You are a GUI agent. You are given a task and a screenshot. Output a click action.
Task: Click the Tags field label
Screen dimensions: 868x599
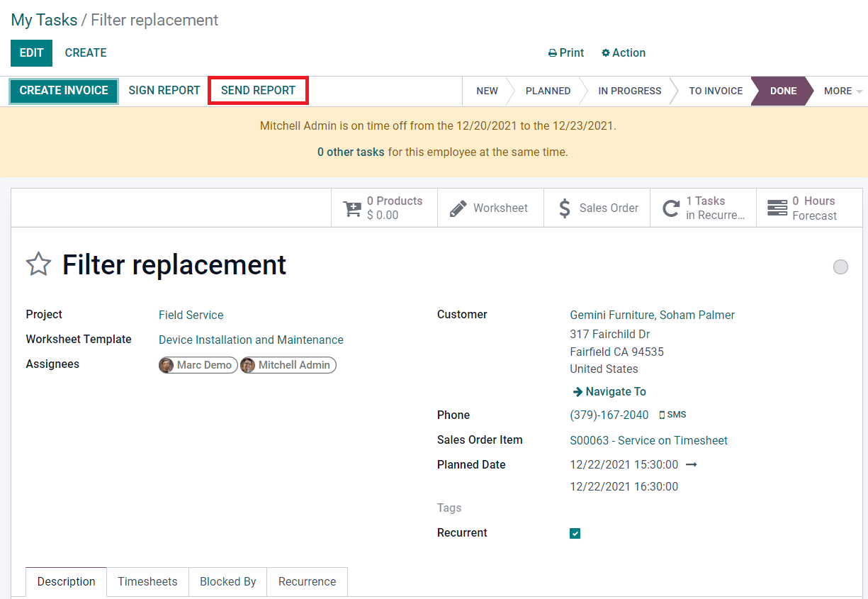[x=449, y=508]
